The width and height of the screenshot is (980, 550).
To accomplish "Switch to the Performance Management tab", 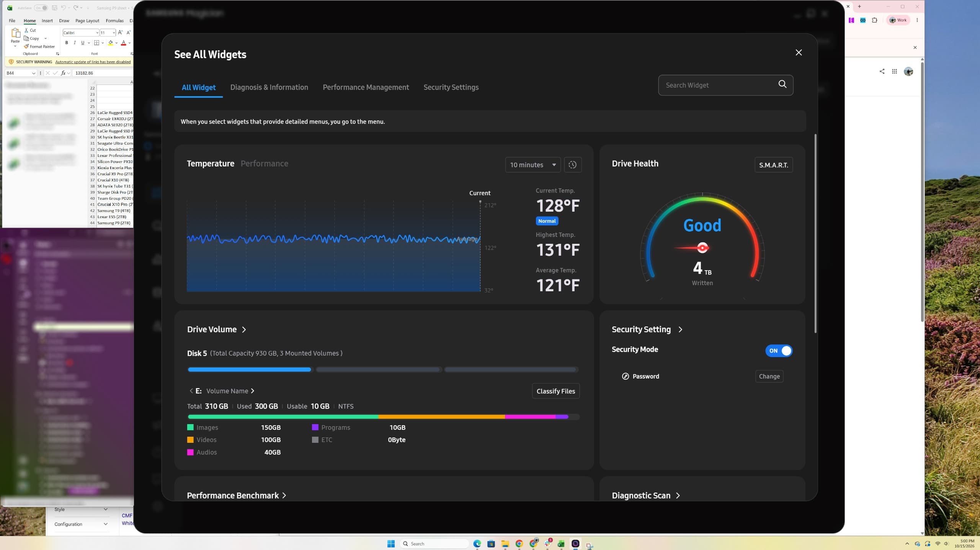I will click(366, 87).
